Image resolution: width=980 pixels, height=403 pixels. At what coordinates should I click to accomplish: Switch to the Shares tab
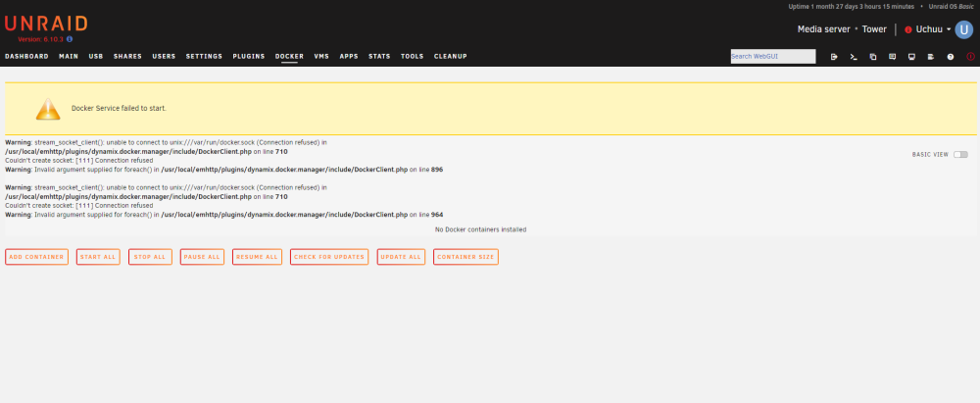(x=127, y=56)
